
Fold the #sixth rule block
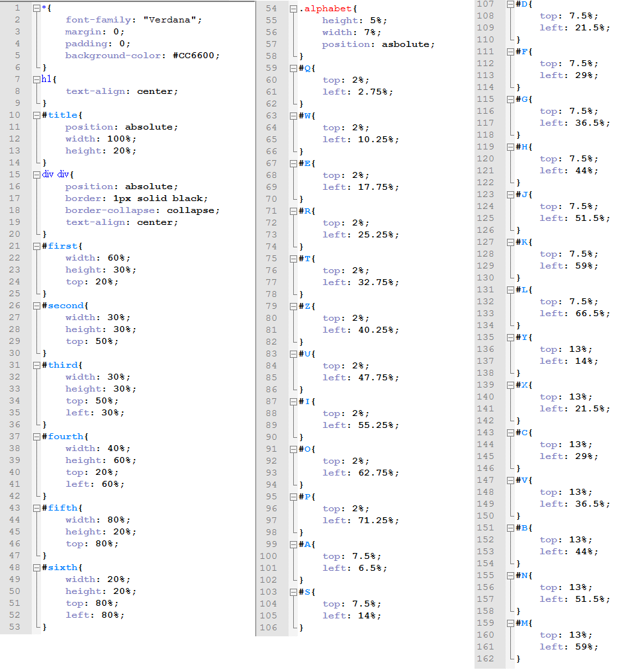[37, 567]
